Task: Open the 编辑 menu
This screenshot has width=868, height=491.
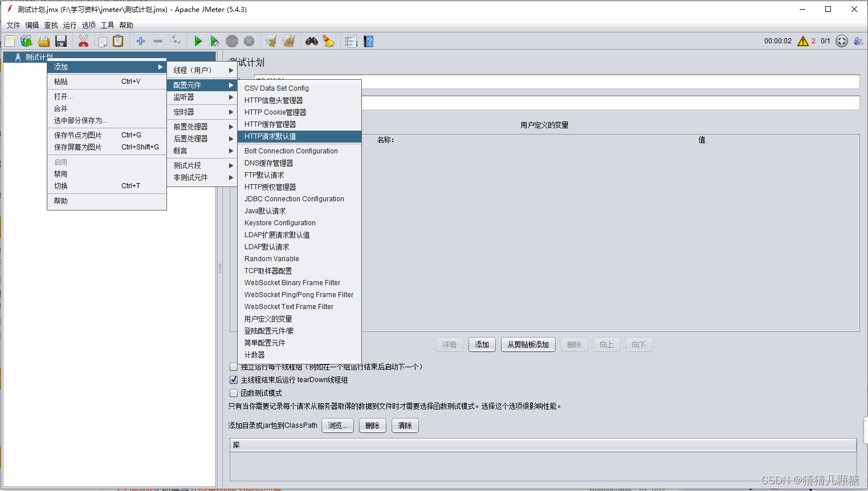Action: (x=32, y=25)
